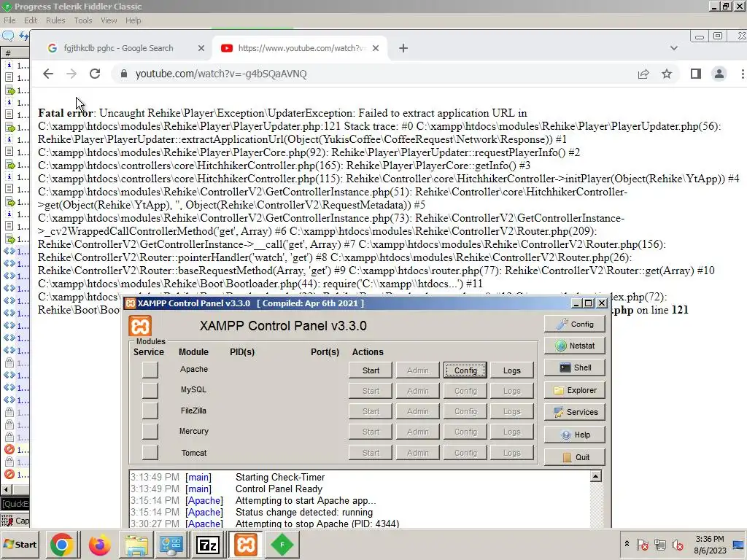Open Control Panel taskbar icon
Viewport: 747px width, 560px height.
[x=171, y=545]
